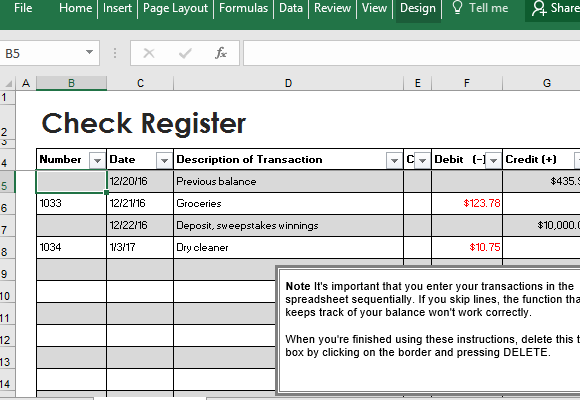Click the Tell me lightbulb search
Screen dimensions: 580x400
pyautogui.click(x=480, y=8)
